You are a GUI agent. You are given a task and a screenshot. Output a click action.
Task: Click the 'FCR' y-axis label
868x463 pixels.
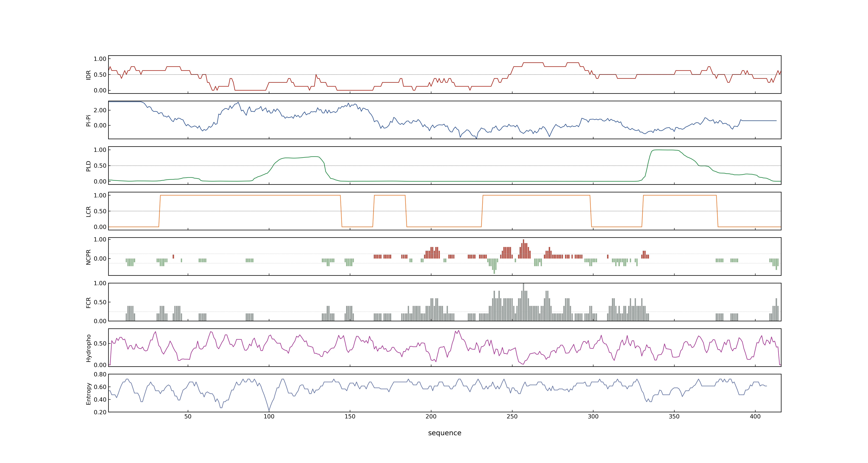[89, 302]
